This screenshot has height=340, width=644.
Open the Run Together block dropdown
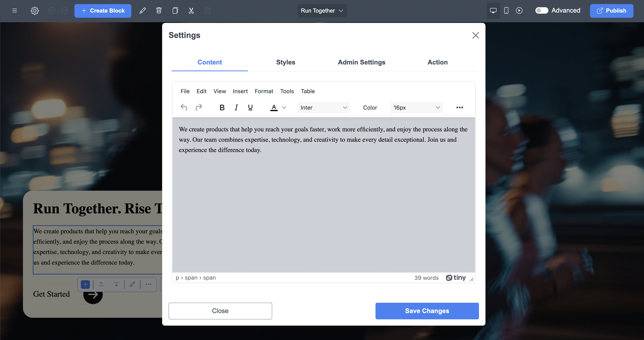point(322,11)
